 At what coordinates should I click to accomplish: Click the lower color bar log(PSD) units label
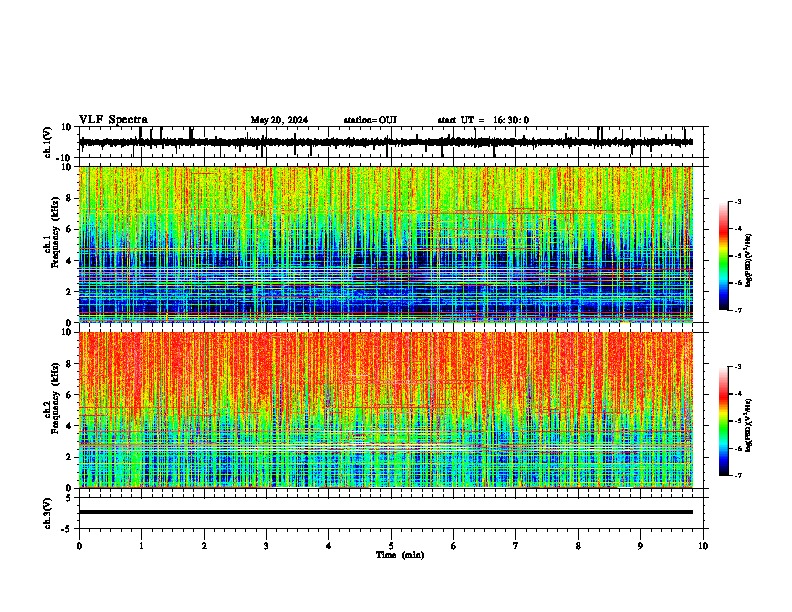pyautogui.click(x=748, y=426)
